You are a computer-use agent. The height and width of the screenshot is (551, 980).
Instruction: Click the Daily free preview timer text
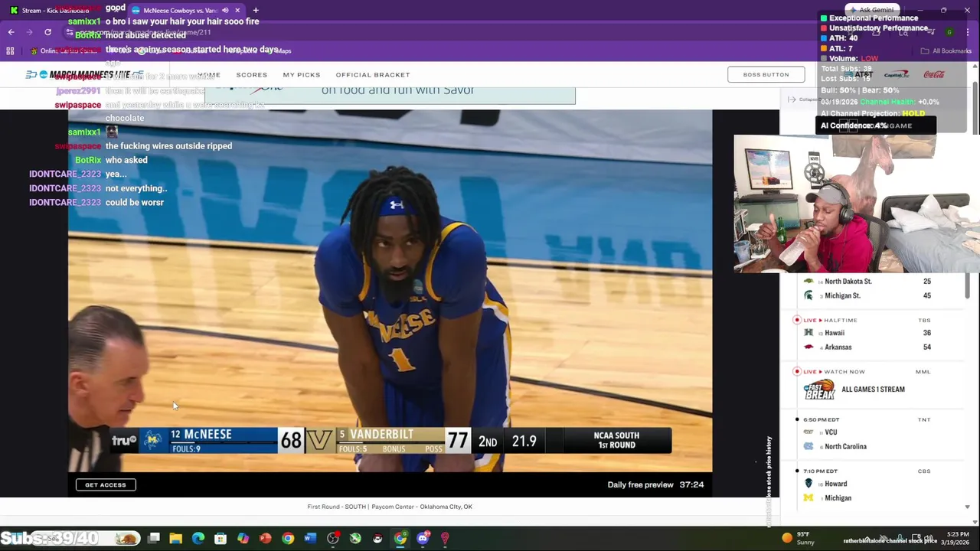[655, 484]
